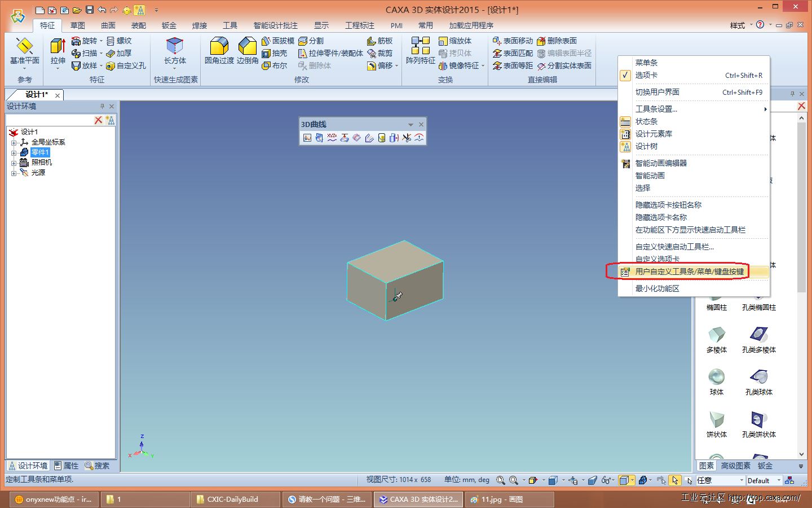The image size is (812, 508).
Task: Toggle 菜单条 menu bar option
Action: coord(694,63)
